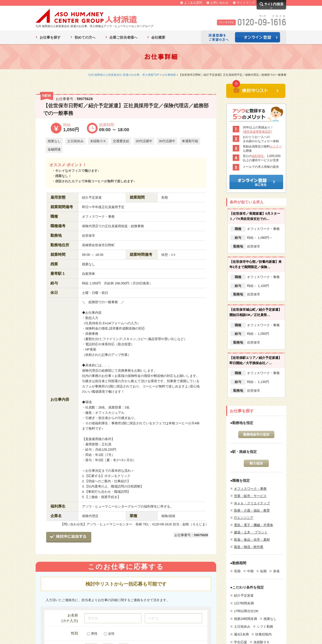Click ハナコ name input field
322x644 pixels.
pos(173,618)
